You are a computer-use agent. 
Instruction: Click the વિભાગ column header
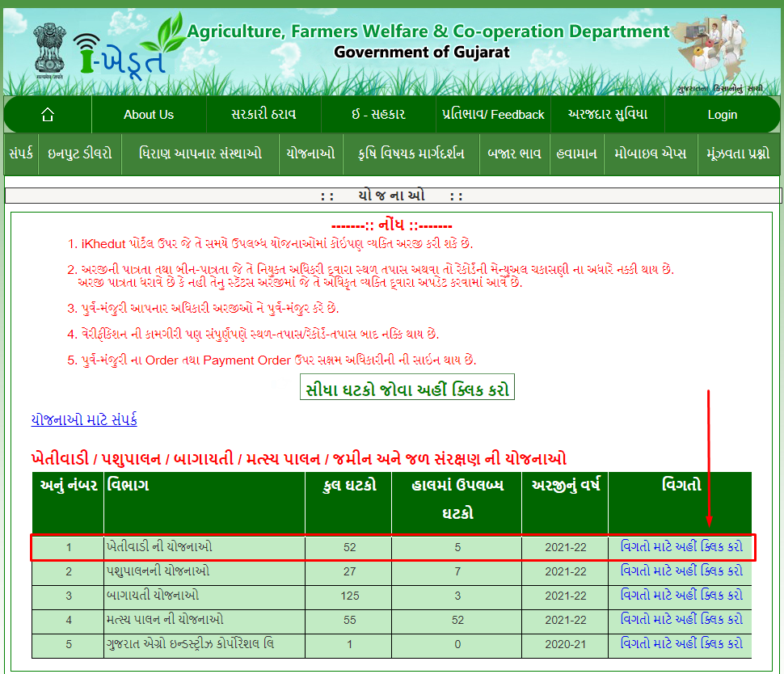click(204, 503)
